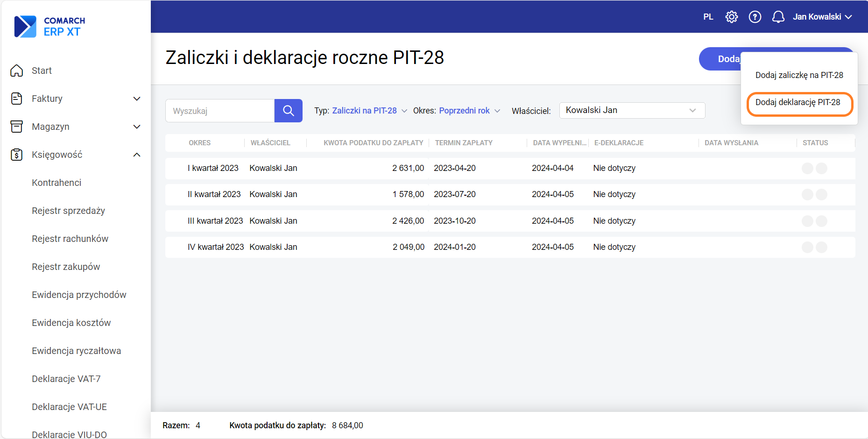Choose Dodaj zaliczkę na PIT-28
Viewport: 868px width, 439px height.
click(799, 75)
